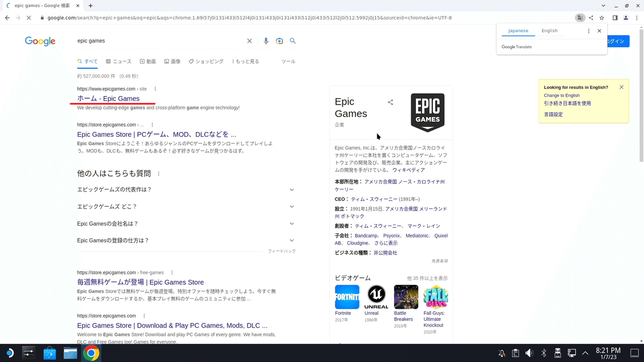The width and height of the screenshot is (644, 362).
Task: Click 引き続き日本語を使用 link
Action: 567,104
